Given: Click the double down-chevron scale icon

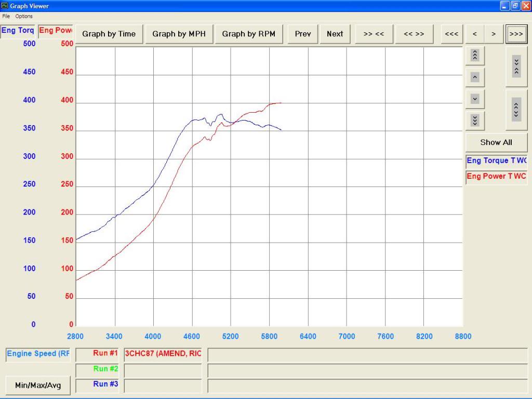Looking at the screenshot, I should 474,120.
